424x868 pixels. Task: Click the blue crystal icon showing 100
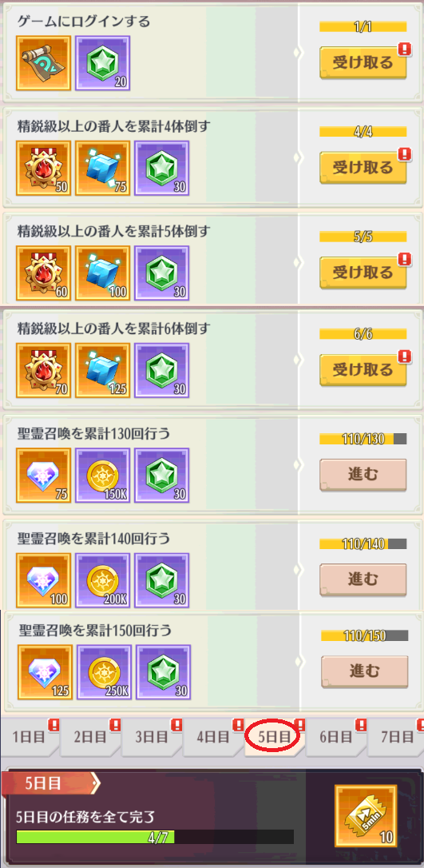pyautogui.click(x=103, y=273)
